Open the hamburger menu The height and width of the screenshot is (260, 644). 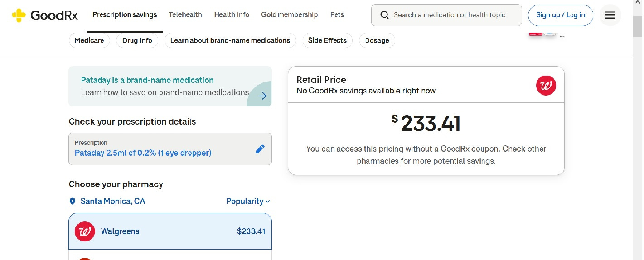click(610, 15)
